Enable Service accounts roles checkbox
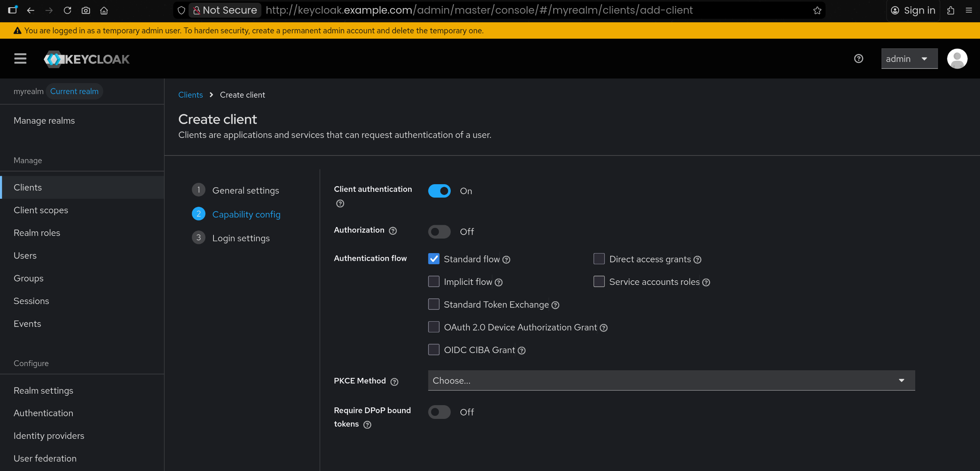This screenshot has width=980, height=471. click(599, 281)
